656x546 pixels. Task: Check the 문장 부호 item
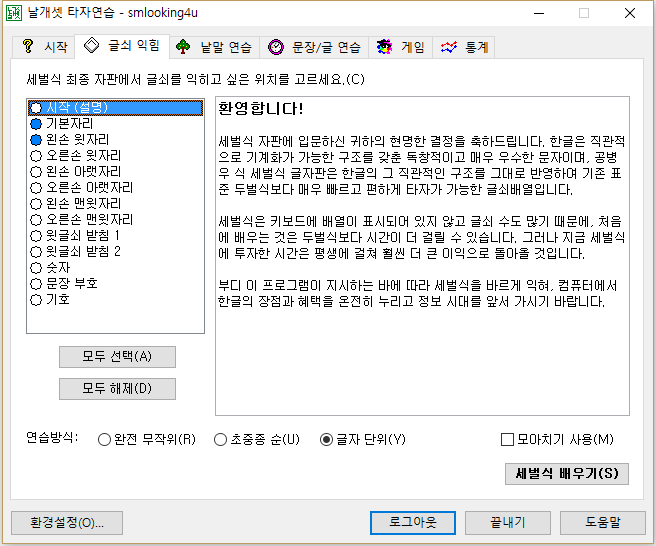click(36, 284)
